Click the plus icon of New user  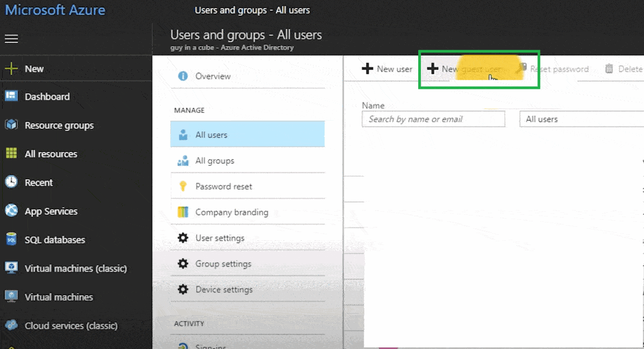click(x=368, y=68)
